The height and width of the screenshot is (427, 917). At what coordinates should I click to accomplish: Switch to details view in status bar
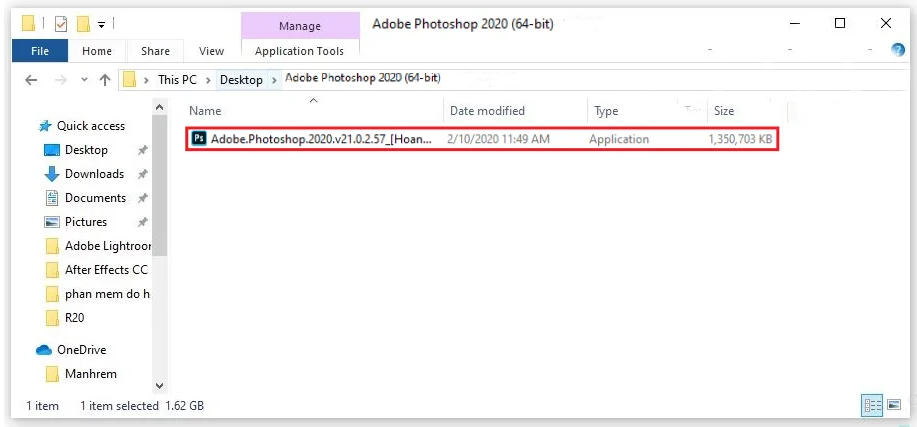coord(871,405)
